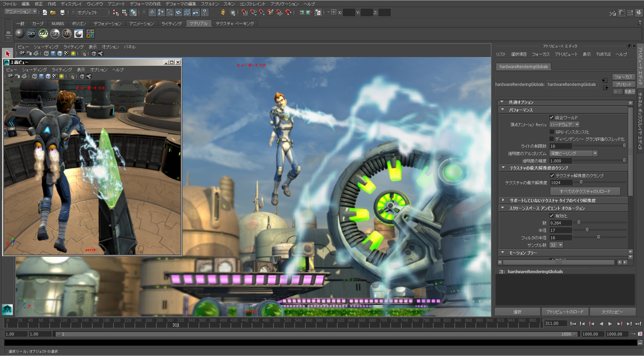The image size is (644, 356).
Task: Click the 半径 slider handle
Action: 587,230
